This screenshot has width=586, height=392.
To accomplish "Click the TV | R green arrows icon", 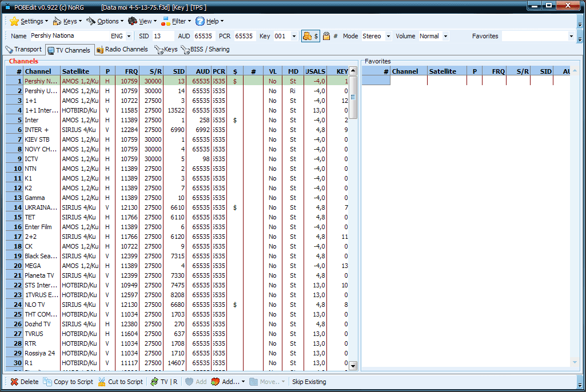I will (154, 382).
